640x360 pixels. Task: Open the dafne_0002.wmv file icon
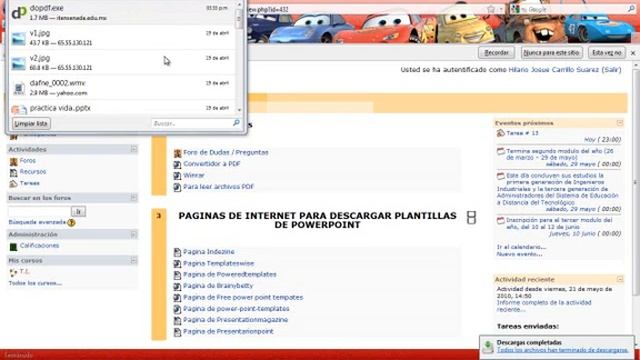tap(19, 88)
